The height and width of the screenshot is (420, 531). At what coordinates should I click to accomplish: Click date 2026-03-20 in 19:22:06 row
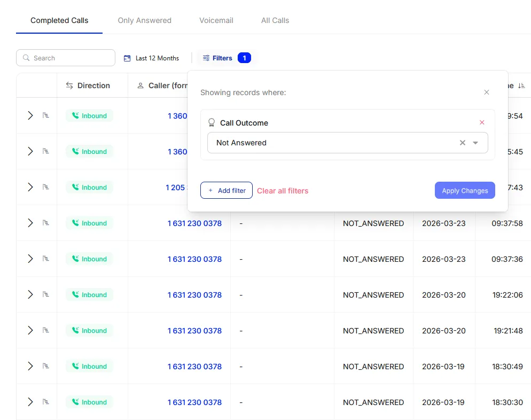[x=443, y=294]
